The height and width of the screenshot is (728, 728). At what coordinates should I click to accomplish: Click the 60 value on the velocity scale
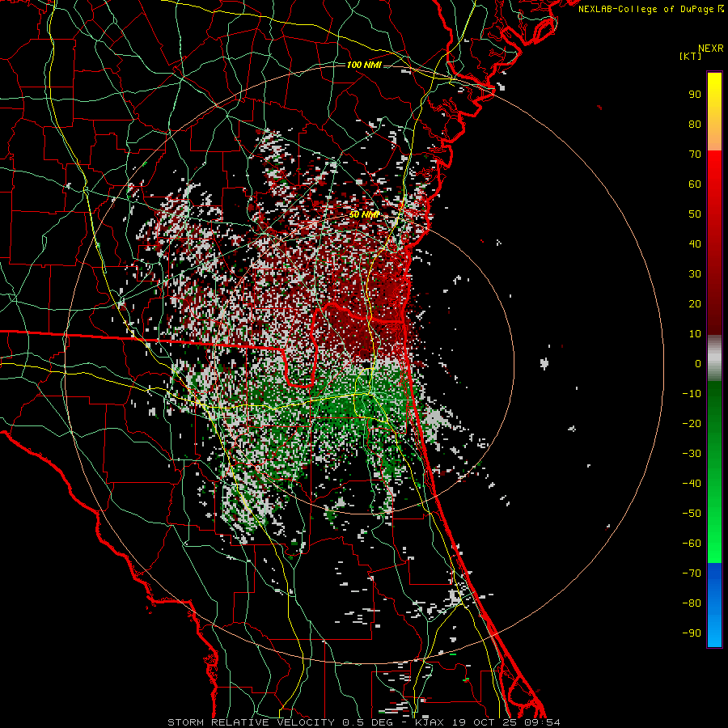[x=695, y=184]
